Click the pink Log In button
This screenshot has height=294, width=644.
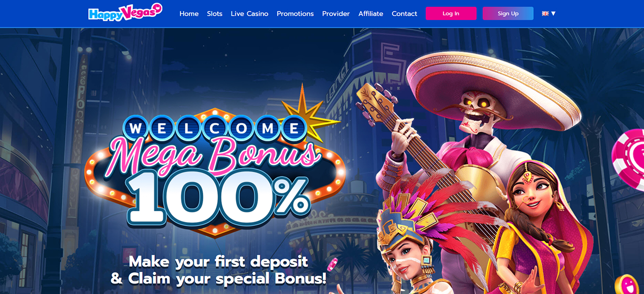click(451, 14)
